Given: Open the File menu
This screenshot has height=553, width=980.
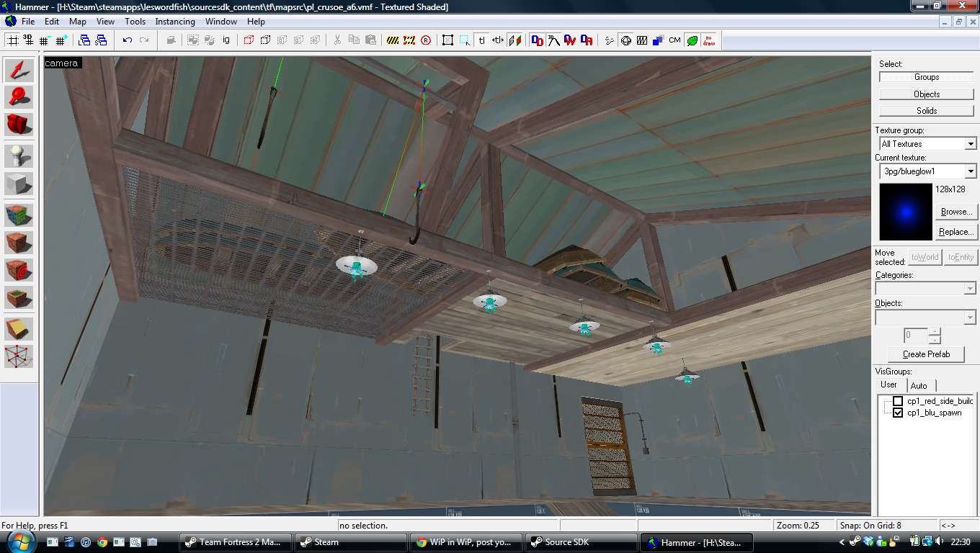Looking at the screenshot, I should (28, 22).
